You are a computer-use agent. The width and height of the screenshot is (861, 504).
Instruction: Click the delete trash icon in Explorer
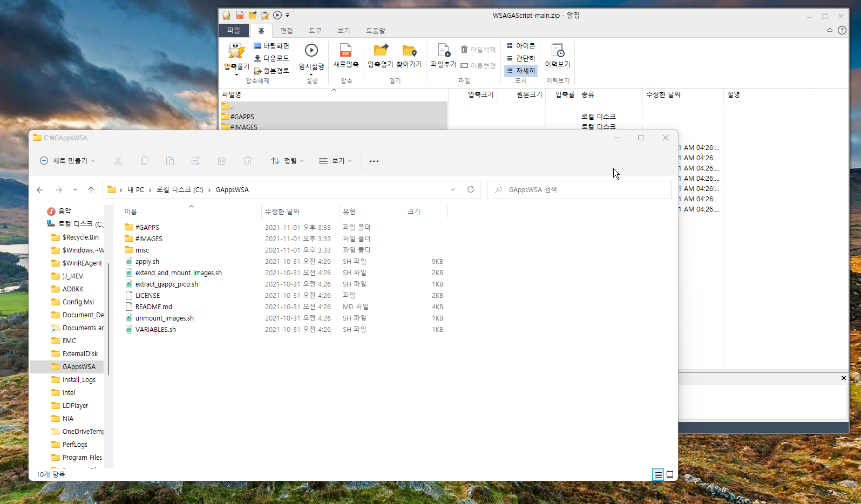coord(248,161)
